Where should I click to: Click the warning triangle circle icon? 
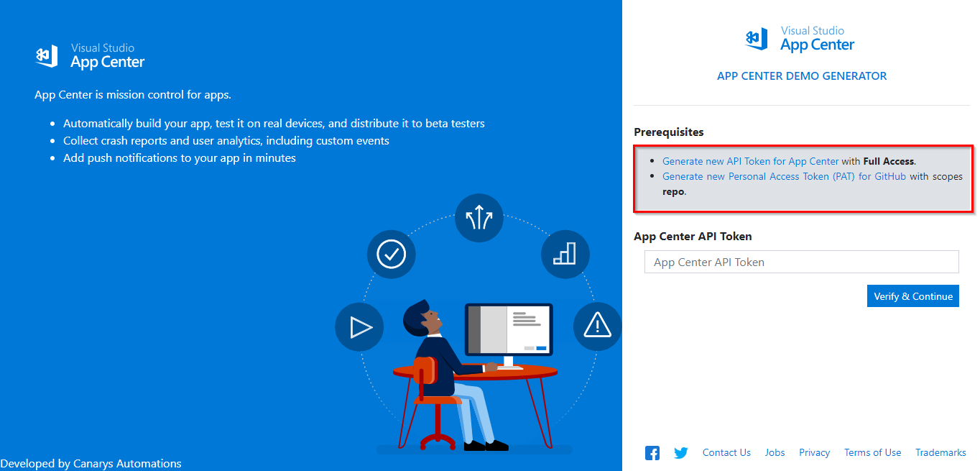point(597,326)
